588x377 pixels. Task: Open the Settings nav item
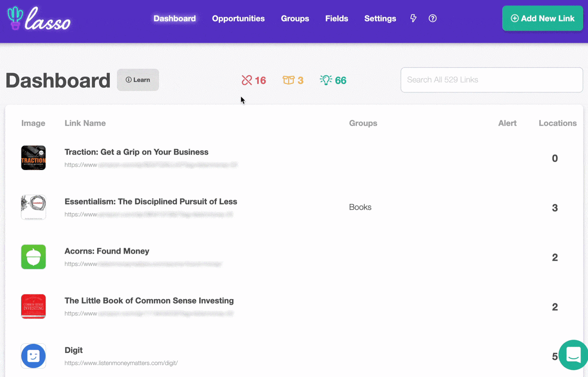tap(380, 18)
